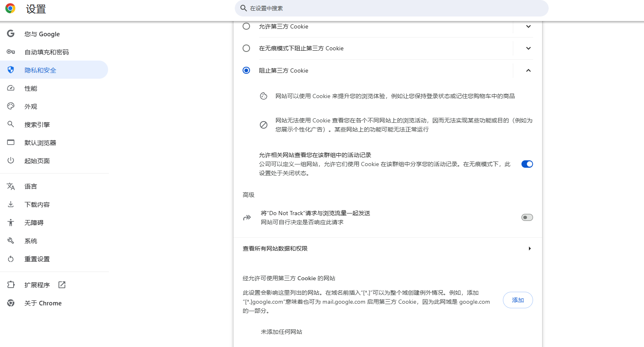Screen dimensions: 644x347
Task: Open 外观 in the sidebar
Action: (54, 106)
